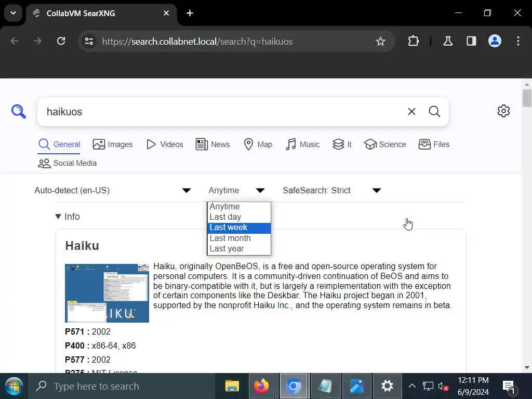This screenshot has height=399, width=532.
Task: Click the Haiku infobox screenshot thumbnail
Action: (x=107, y=293)
